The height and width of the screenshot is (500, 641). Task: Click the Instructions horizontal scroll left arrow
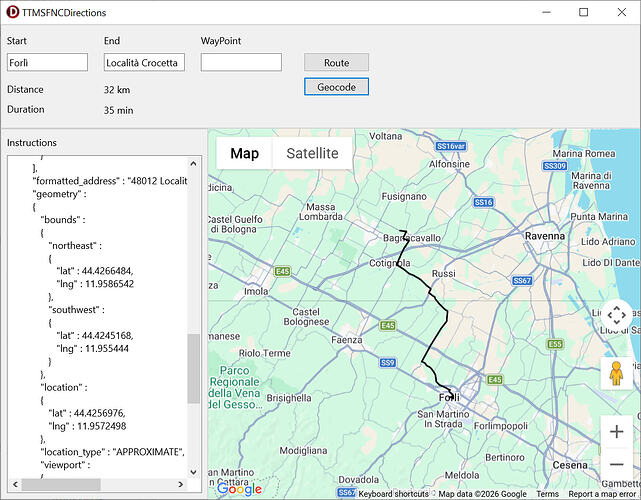pos(15,484)
